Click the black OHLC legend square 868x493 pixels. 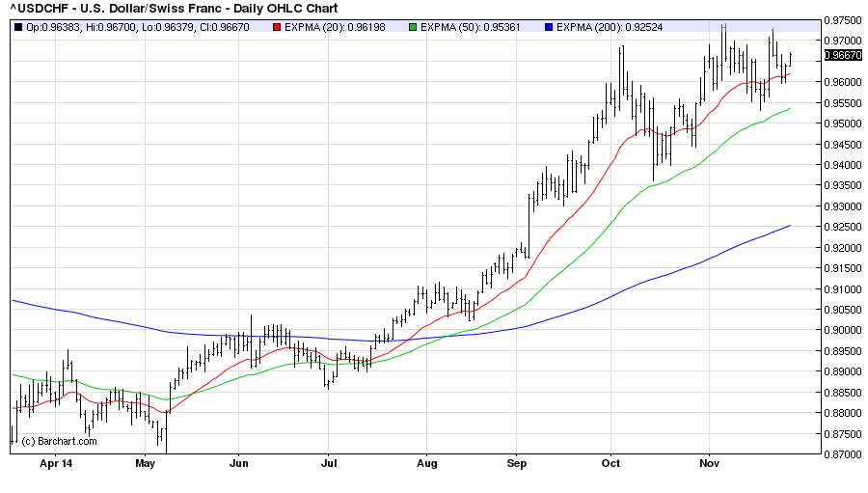(x=16, y=26)
